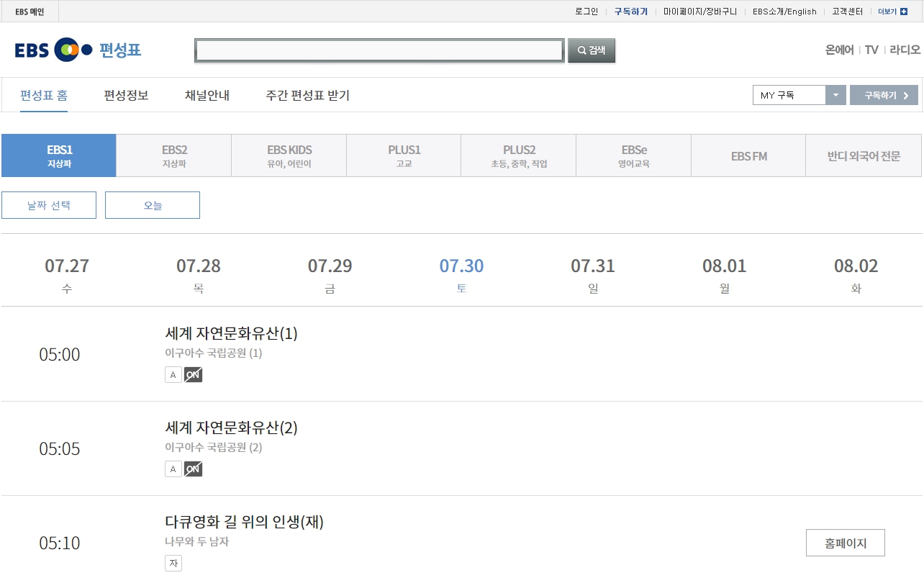
Task: Click the EBS logo icon
Action: coord(53,50)
